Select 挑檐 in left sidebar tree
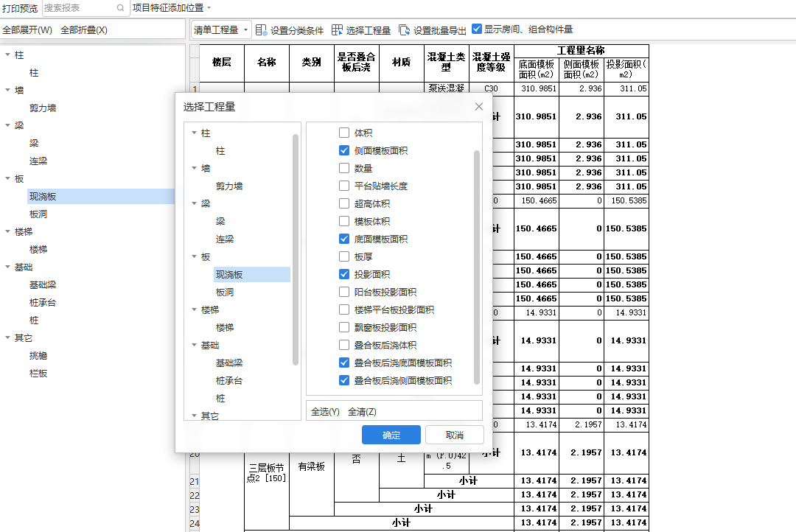This screenshot has width=796, height=532. [x=38, y=355]
